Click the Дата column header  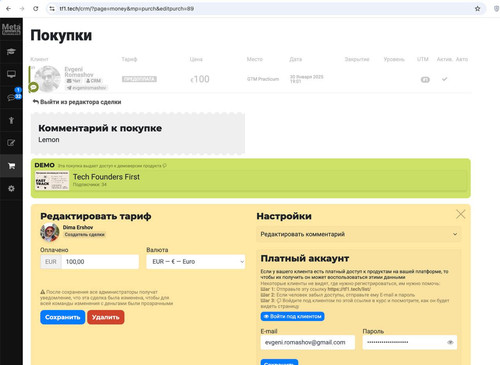point(296,59)
